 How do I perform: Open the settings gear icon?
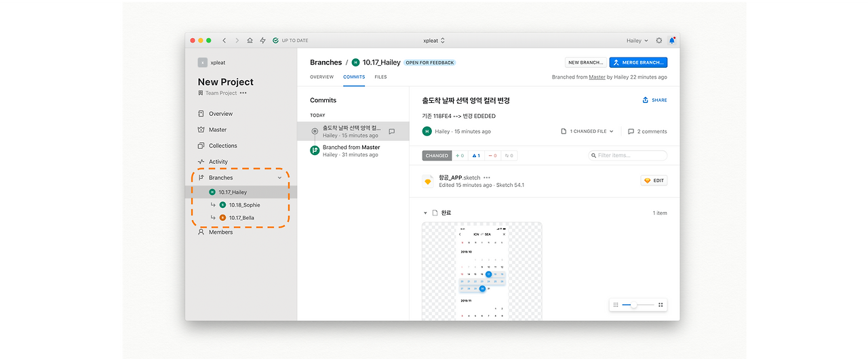(x=659, y=41)
